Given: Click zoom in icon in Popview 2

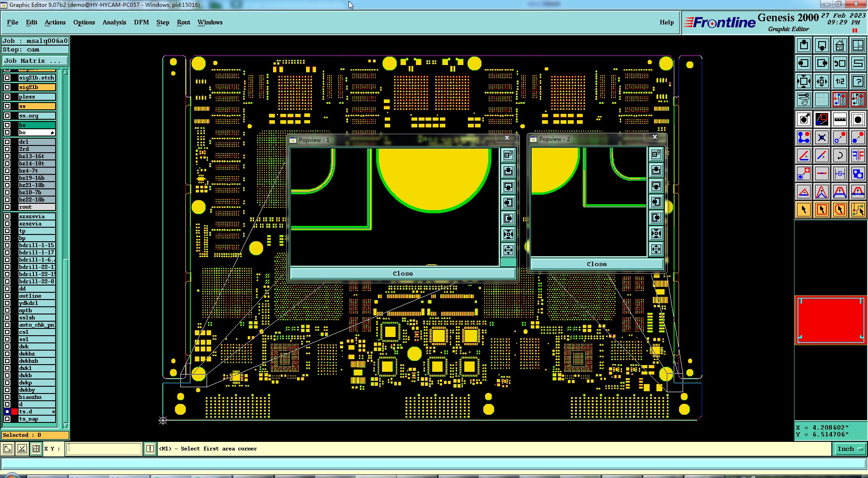Looking at the screenshot, I should [x=656, y=234].
